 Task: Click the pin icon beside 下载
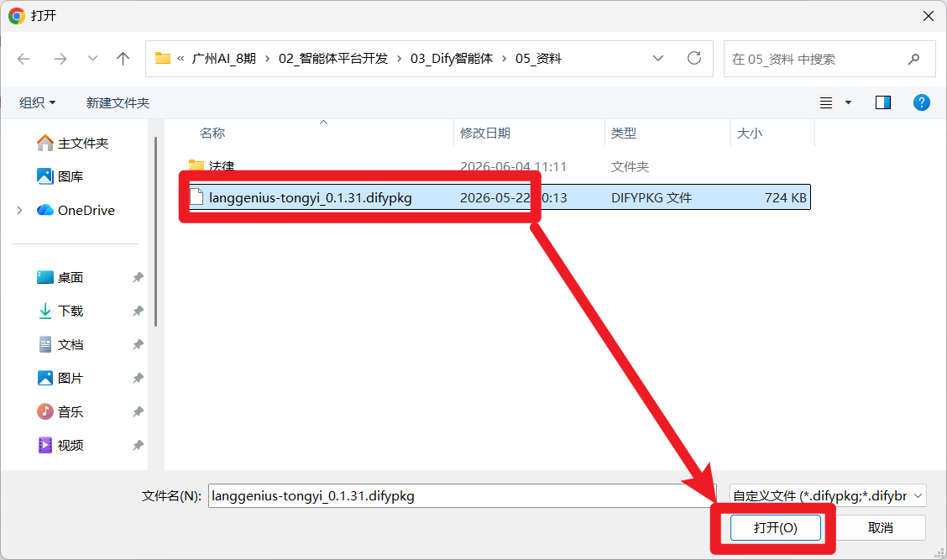(x=138, y=311)
